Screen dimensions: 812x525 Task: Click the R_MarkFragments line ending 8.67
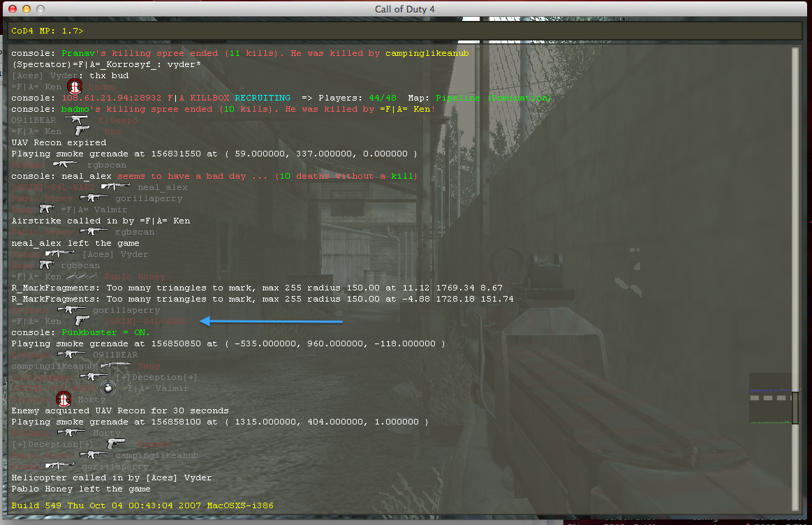click(x=257, y=288)
